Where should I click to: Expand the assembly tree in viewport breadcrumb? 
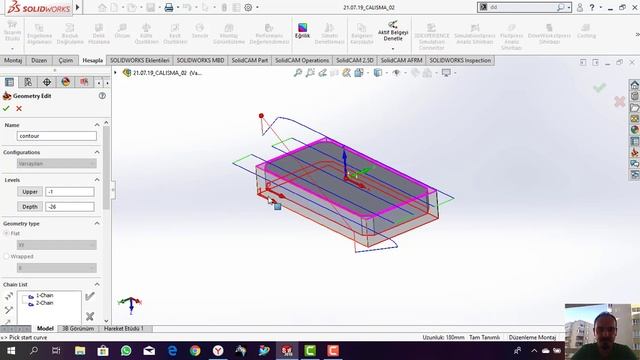point(116,73)
